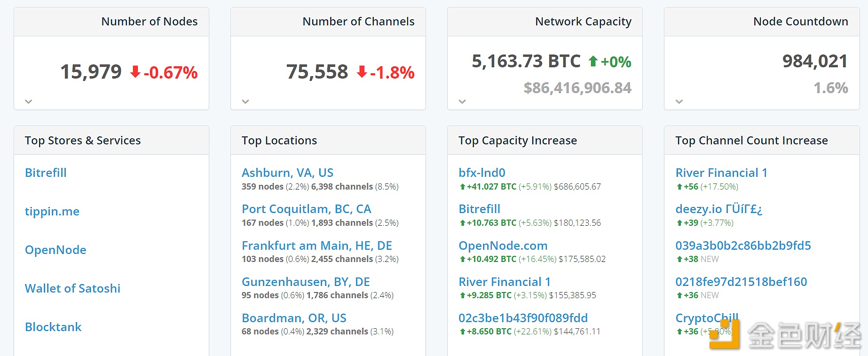This screenshot has height=356, width=868.
Task: Click the Top Stores & Services heading
Action: click(83, 141)
